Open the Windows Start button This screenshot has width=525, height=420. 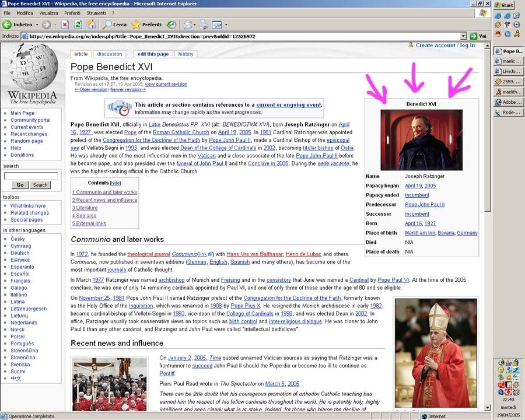pos(503,5)
